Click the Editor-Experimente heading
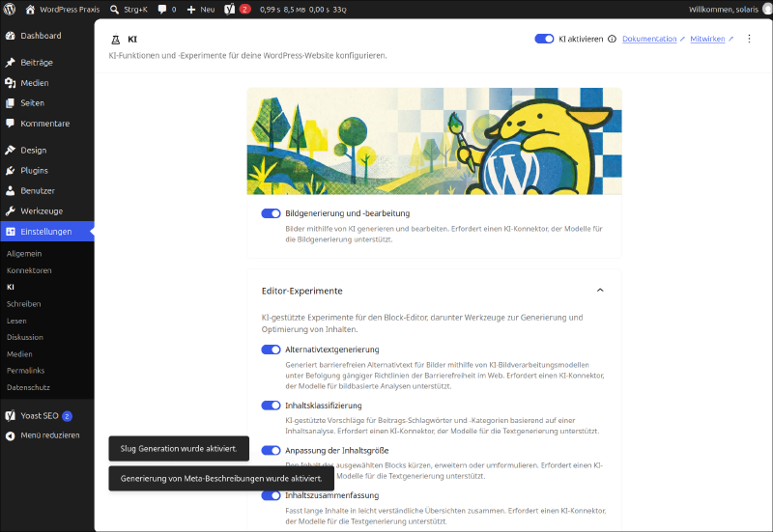This screenshot has height=532, width=773. (x=301, y=291)
